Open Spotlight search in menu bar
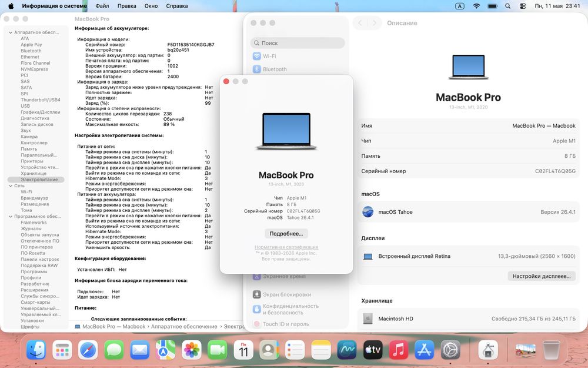 point(508,6)
